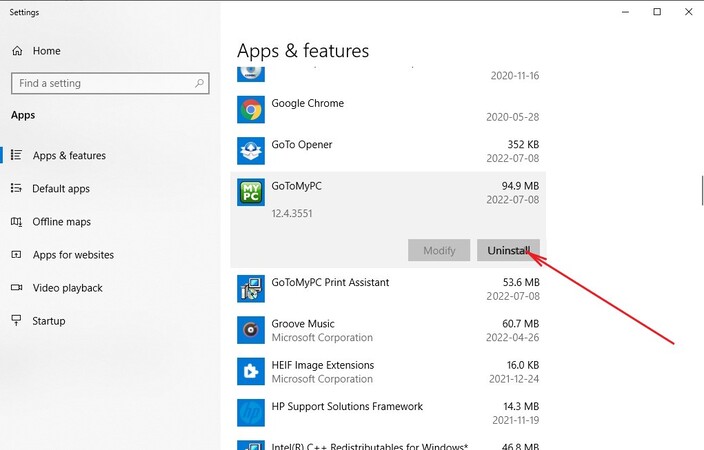Click the apps list vertical scrollbar

[x=702, y=190]
